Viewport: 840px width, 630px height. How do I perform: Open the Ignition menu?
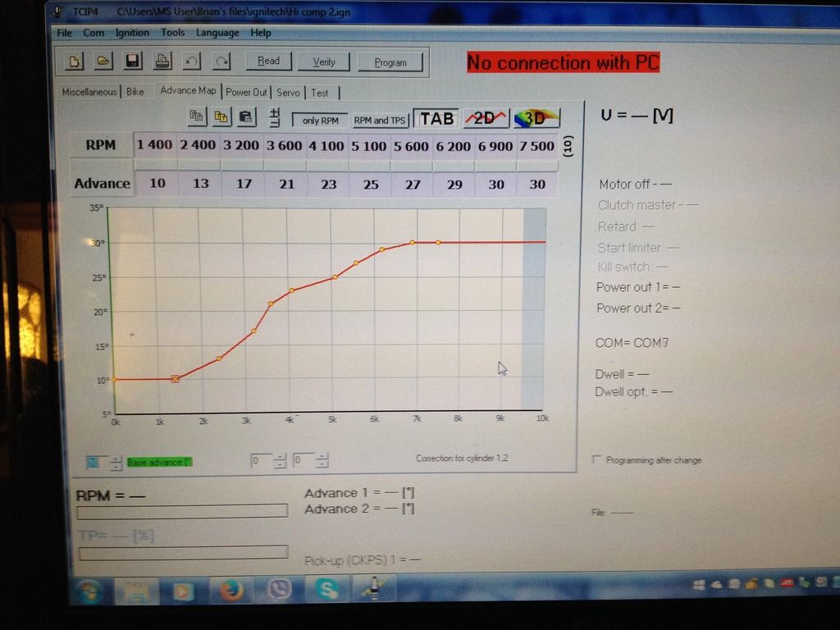[132, 33]
